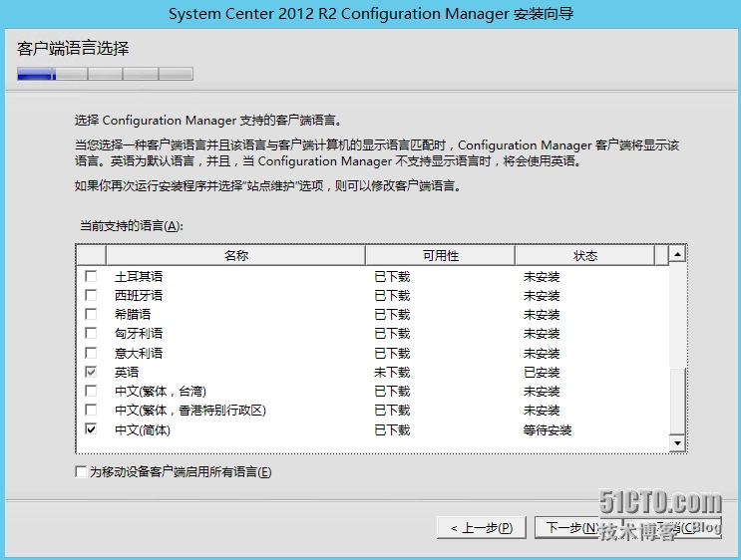Sort list by 状态 column header
The image size is (741, 560).
click(585, 255)
